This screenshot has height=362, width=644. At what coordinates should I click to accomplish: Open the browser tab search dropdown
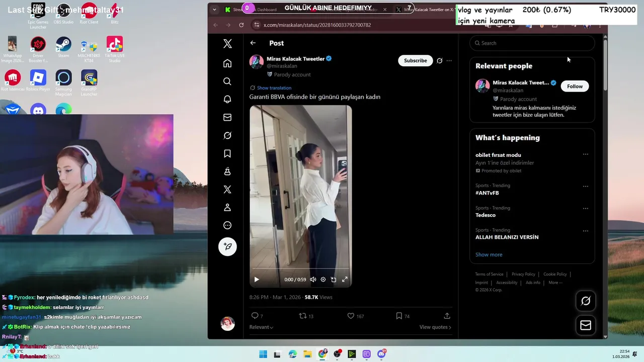pos(214,10)
